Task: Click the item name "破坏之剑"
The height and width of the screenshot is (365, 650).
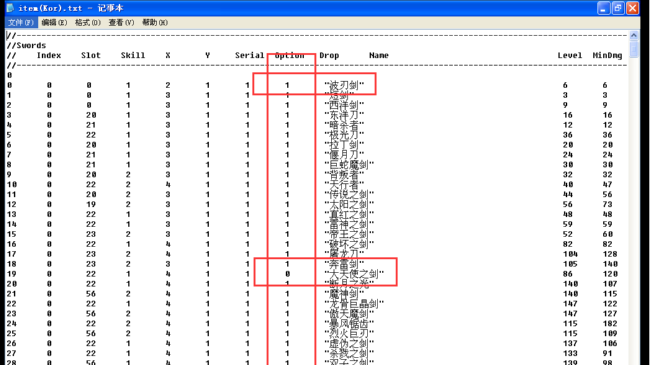Action: tap(349, 245)
